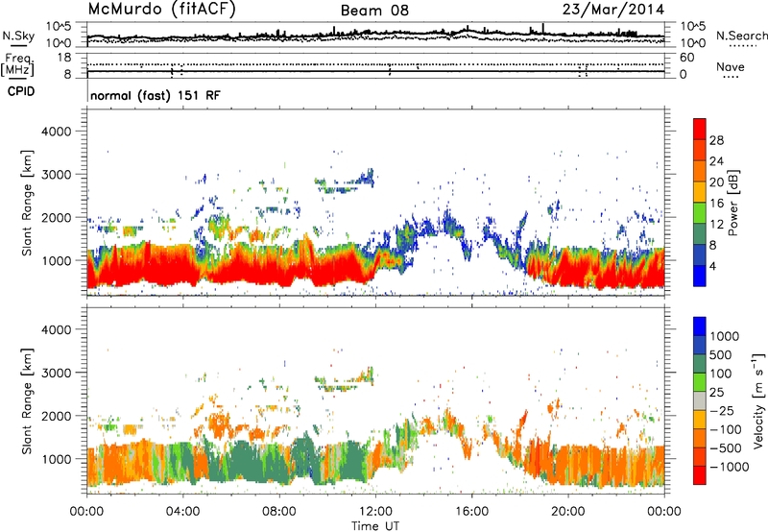Click the blue bottom of the power color bar
768x532 pixels.
(700, 276)
